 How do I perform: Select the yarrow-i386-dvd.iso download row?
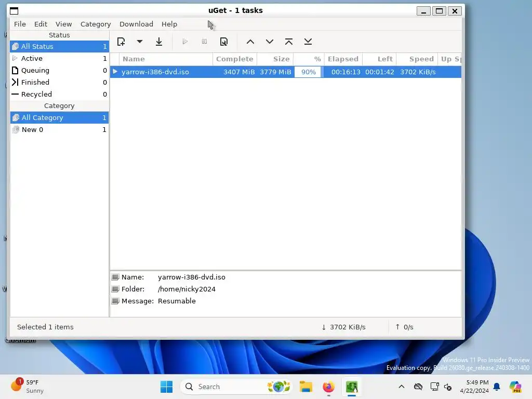point(286,72)
